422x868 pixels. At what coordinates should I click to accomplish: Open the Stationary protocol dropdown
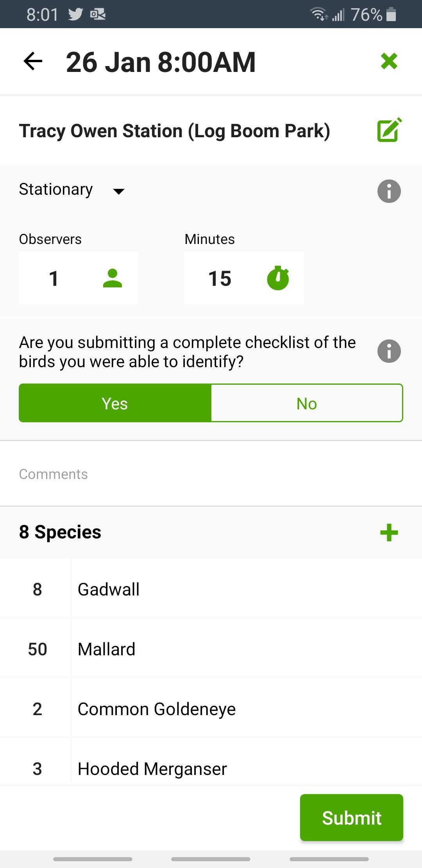pyautogui.click(x=72, y=190)
